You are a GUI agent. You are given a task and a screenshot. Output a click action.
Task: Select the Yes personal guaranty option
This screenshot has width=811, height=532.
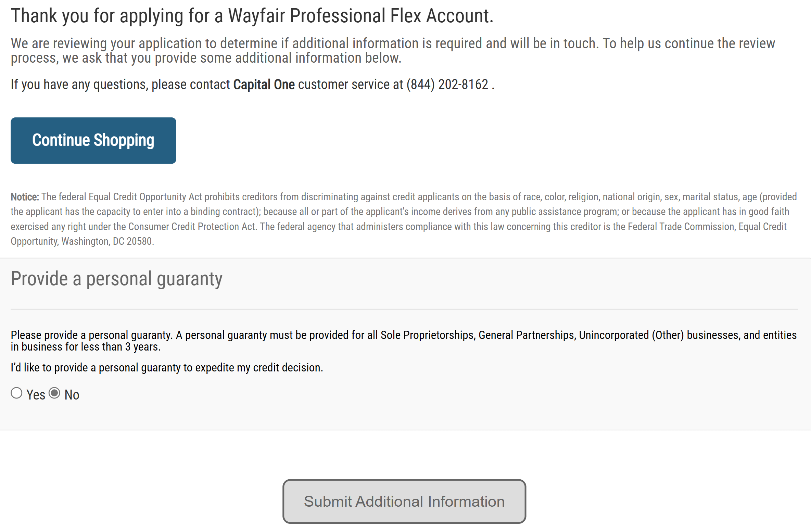(16, 393)
